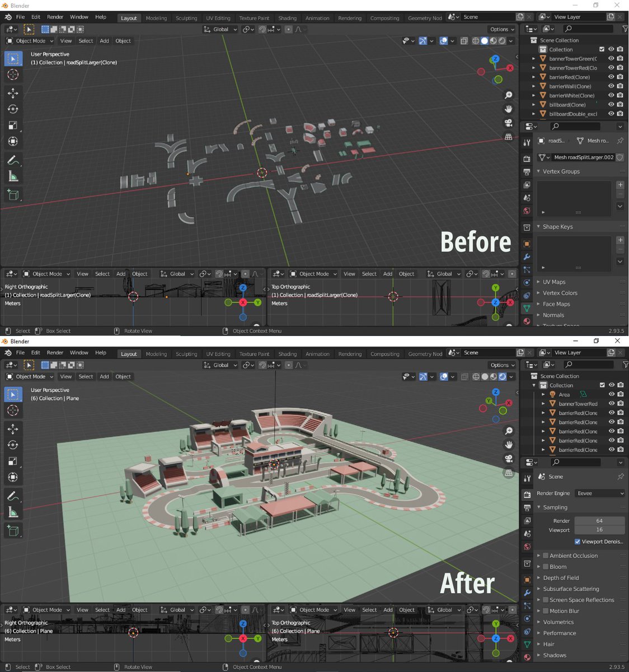The image size is (629, 672).
Task: Enable Ambient Occlusion in After window
Action: pos(546,556)
